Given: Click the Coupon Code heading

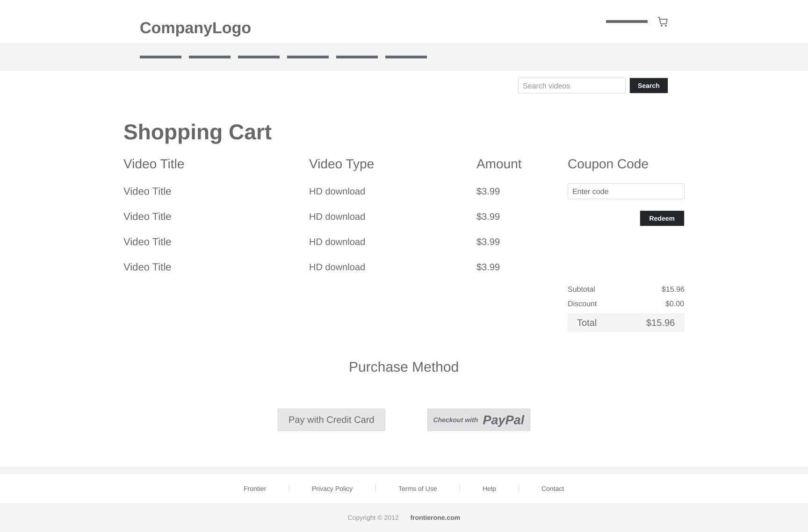Looking at the screenshot, I should click(x=608, y=164).
